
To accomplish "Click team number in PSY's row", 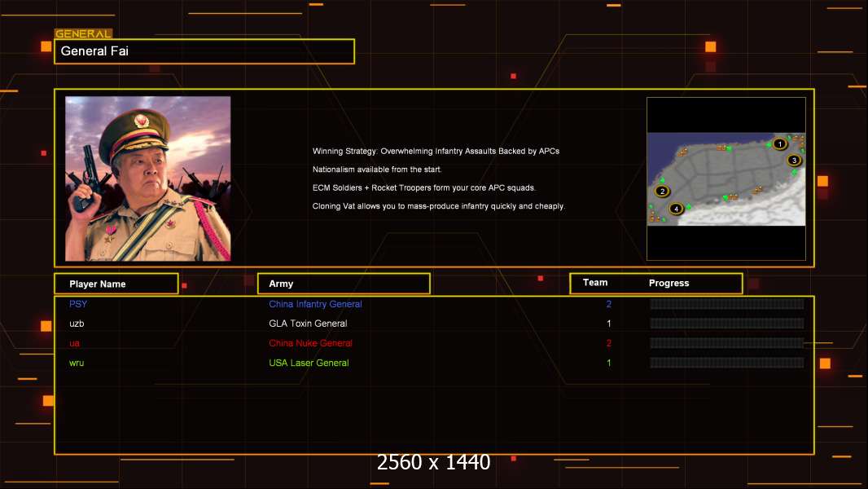I will (x=609, y=304).
